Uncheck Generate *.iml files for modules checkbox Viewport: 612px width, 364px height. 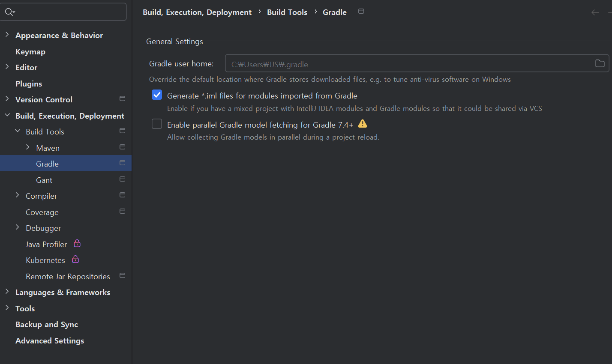[157, 95]
